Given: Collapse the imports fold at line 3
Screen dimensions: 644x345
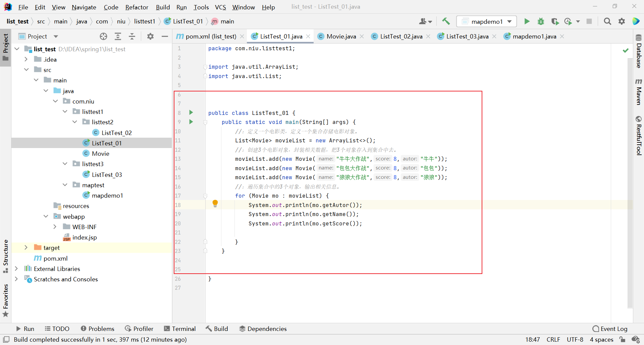Looking at the screenshot, I should pos(205,67).
